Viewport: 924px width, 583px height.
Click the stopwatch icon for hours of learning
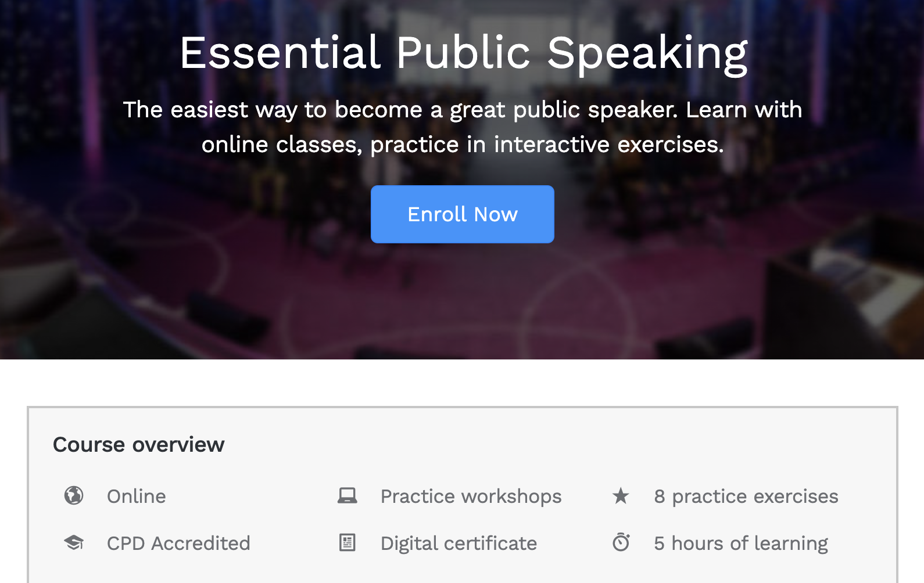621,542
